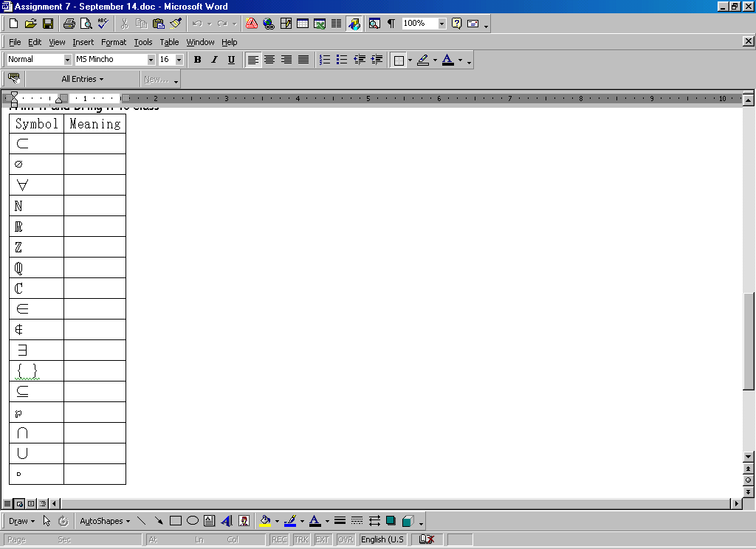Open the Office Assistant help icon
The height and width of the screenshot is (549, 756).
pyautogui.click(x=456, y=24)
